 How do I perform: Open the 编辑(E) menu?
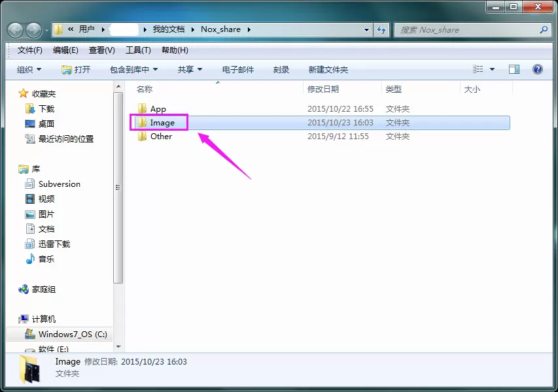[x=65, y=50]
